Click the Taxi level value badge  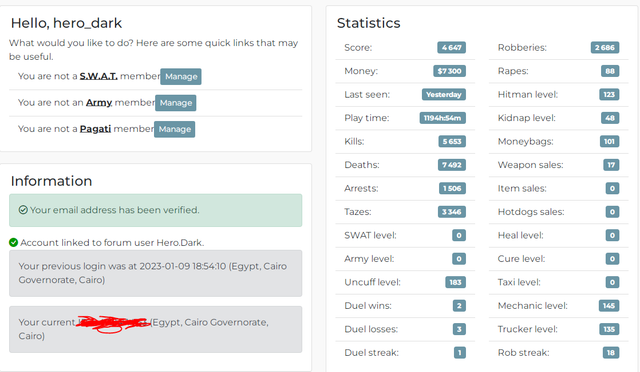click(612, 282)
